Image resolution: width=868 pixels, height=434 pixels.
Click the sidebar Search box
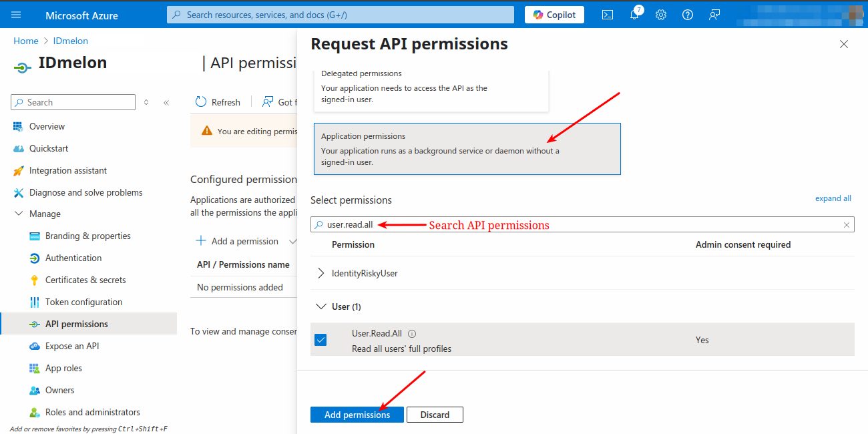73,102
